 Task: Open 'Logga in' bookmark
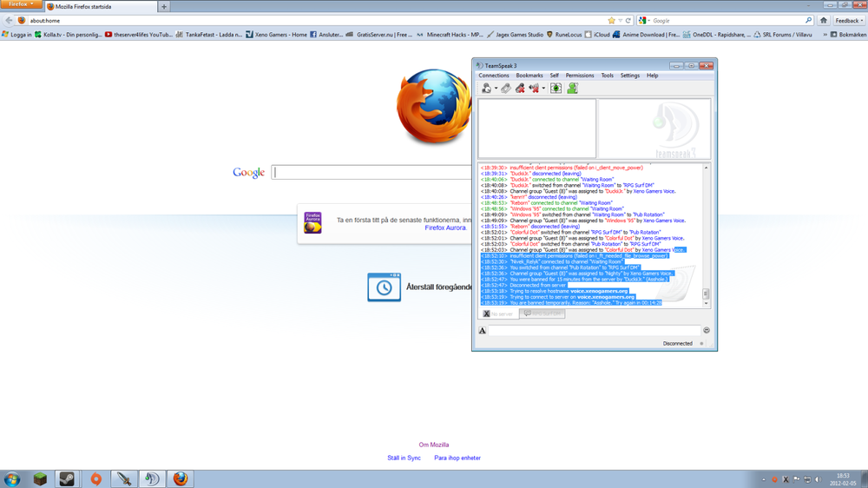(x=16, y=35)
